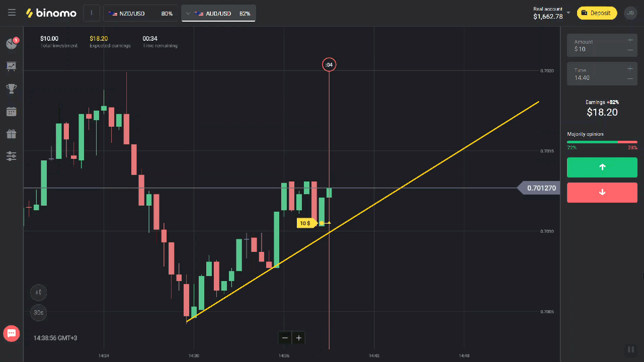This screenshot has height=362, width=644.
Task: Select the AUD/USD tab
Action: 218,13
